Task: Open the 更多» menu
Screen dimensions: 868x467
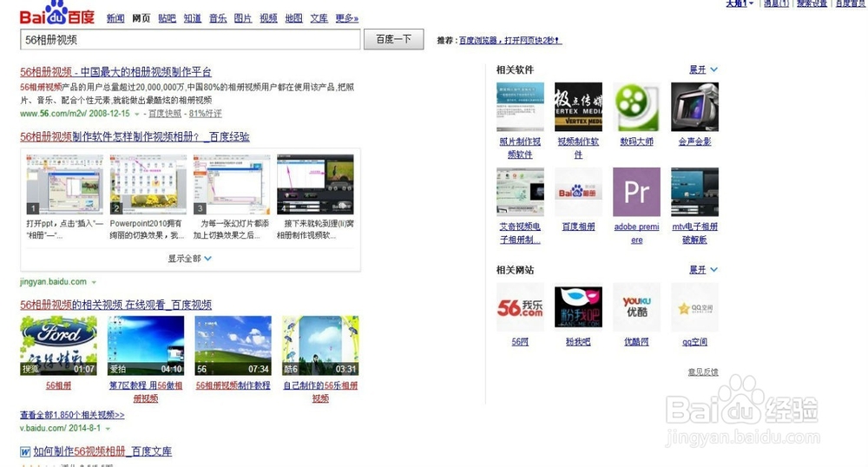Action: coord(346,18)
